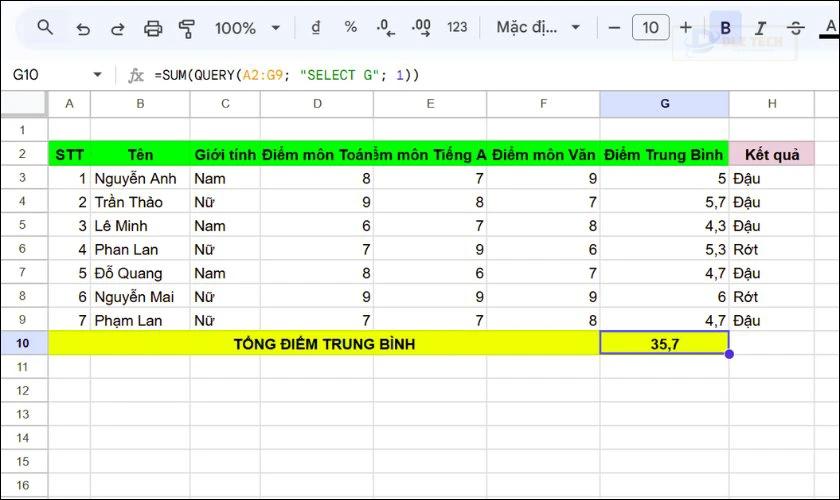This screenshot has height=500, width=840.
Task: Open more number formats (123)
Action: coord(457,27)
